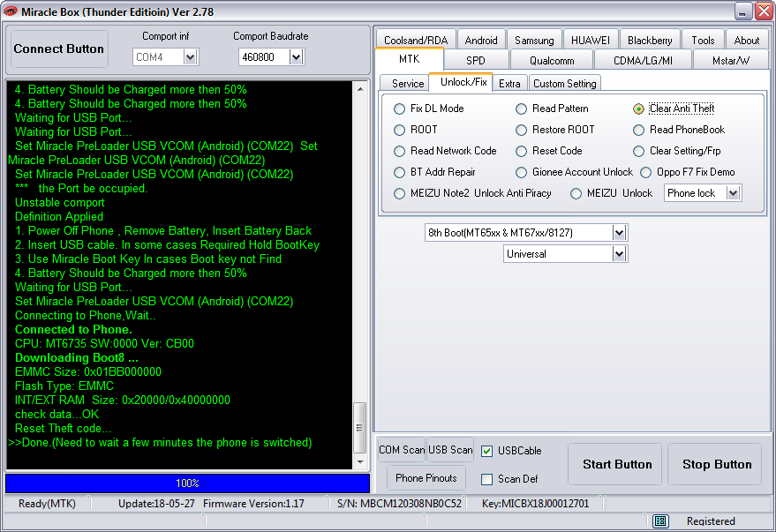Select Gionee Account Unlock option
Image resolution: width=776 pixels, height=532 pixels.
[x=521, y=173]
